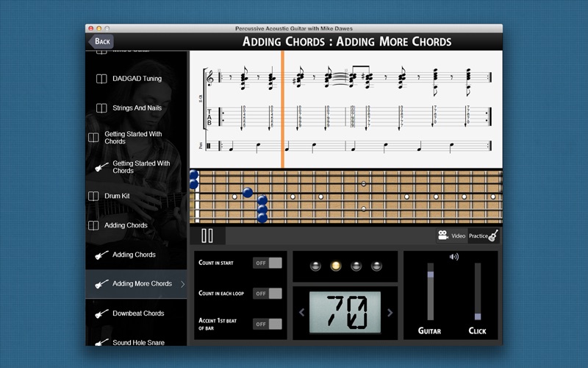The width and height of the screenshot is (588, 368).
Task: Click the book icon for Getting Started With Chords
Action: click(x=93, y=138)
